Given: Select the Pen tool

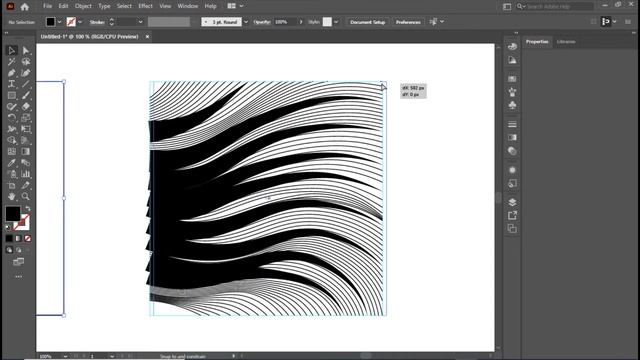Looking at the screenshot, I should [x=11, y=73].
